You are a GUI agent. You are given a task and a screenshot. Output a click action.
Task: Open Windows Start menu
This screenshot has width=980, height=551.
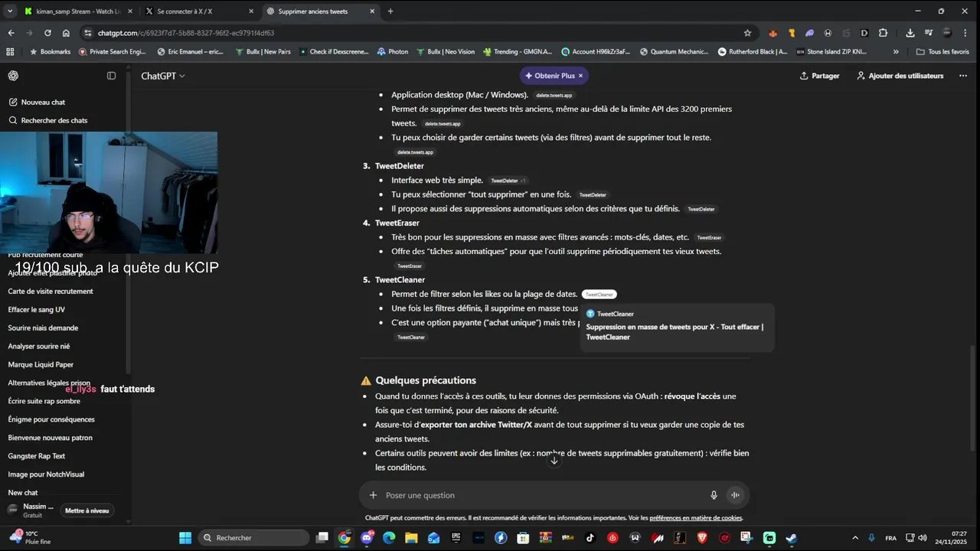click(x=185, y=538)
